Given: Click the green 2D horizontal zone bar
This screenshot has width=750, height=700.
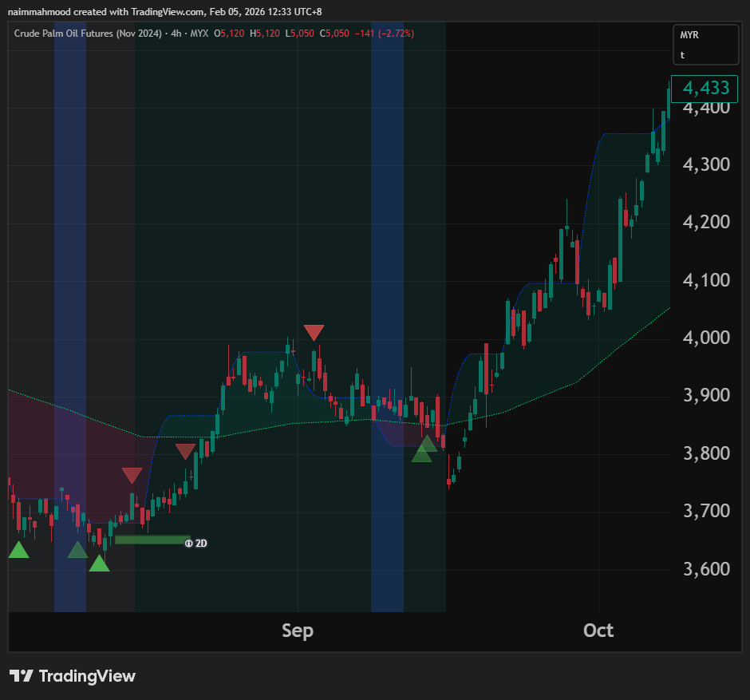Looking at the screenshot, I should point(152,540).
